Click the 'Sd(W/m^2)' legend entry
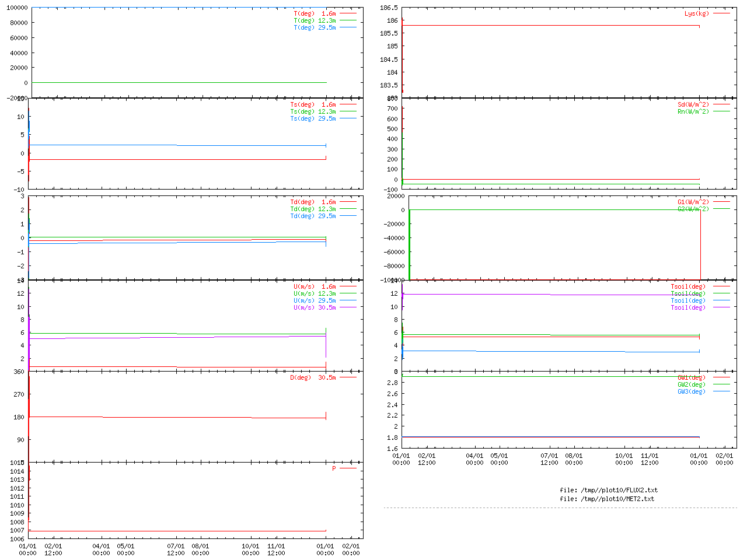The height and width of the screenshot is (560, 747). click(693, 105)
